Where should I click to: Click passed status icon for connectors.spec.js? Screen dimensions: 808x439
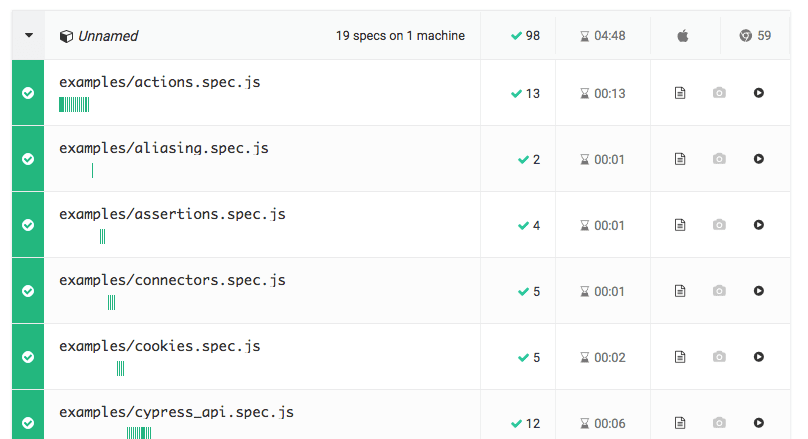tap(28, 291)
